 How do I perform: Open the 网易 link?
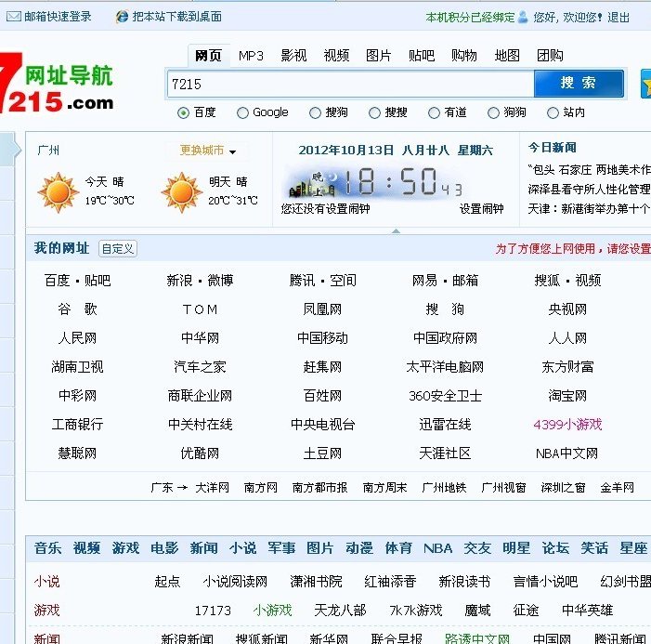[x=424, y=281]
